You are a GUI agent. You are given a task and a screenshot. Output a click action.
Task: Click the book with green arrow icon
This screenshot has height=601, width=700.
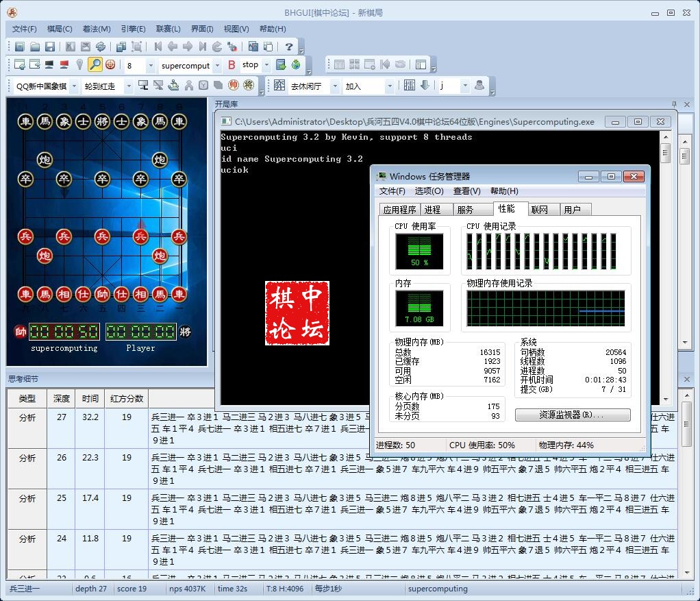pos(280,64)
